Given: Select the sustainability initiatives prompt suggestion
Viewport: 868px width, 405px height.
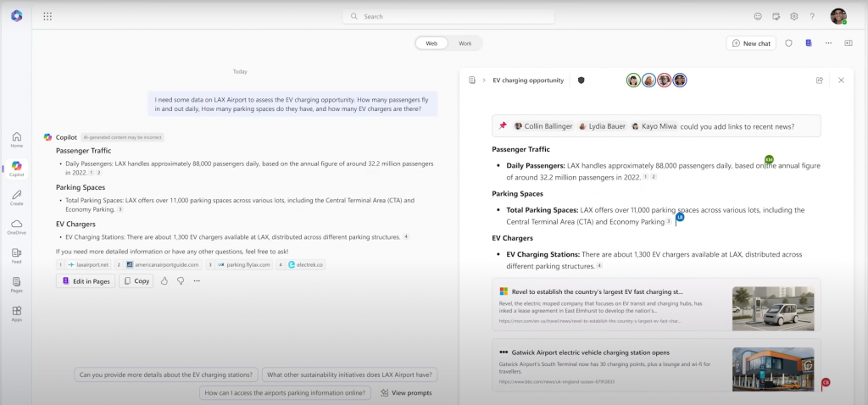Looking at the screenshot, I should point(350,374).
